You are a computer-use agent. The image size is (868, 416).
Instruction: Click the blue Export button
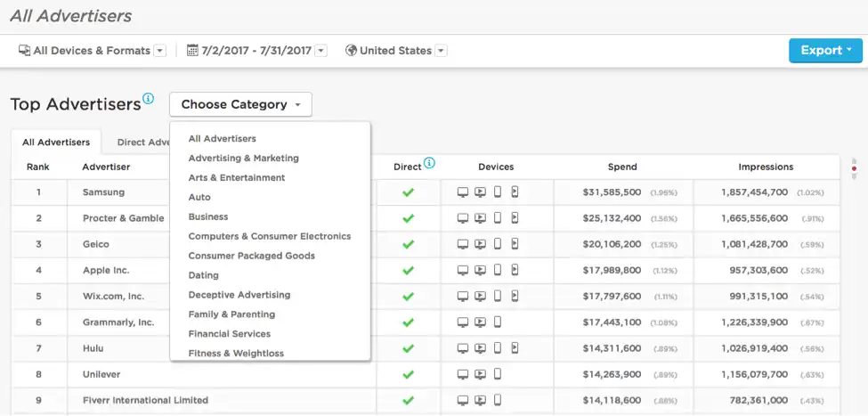pyautogui.click(x=825, y=51)
